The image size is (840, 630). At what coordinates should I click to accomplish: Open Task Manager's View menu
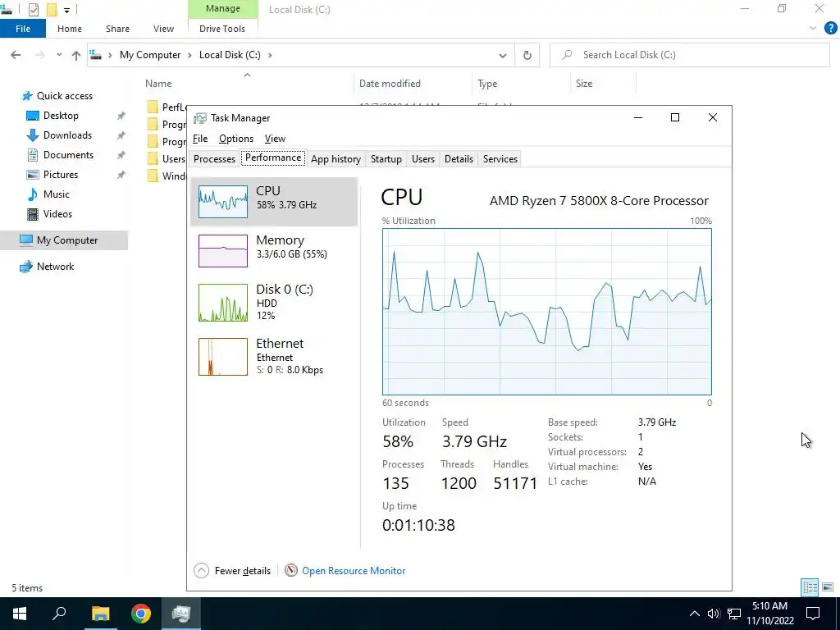[x=275, y=139]
